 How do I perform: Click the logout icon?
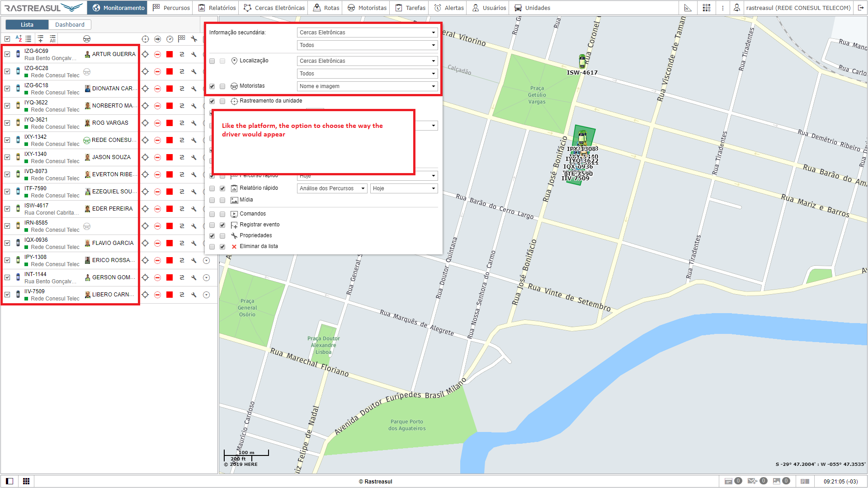(x=861, y=8)
